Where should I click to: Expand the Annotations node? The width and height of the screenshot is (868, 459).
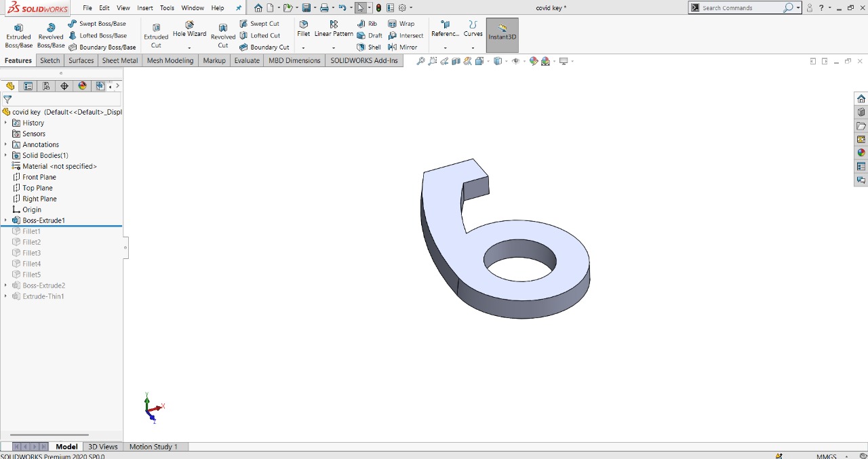coord(6,144)
